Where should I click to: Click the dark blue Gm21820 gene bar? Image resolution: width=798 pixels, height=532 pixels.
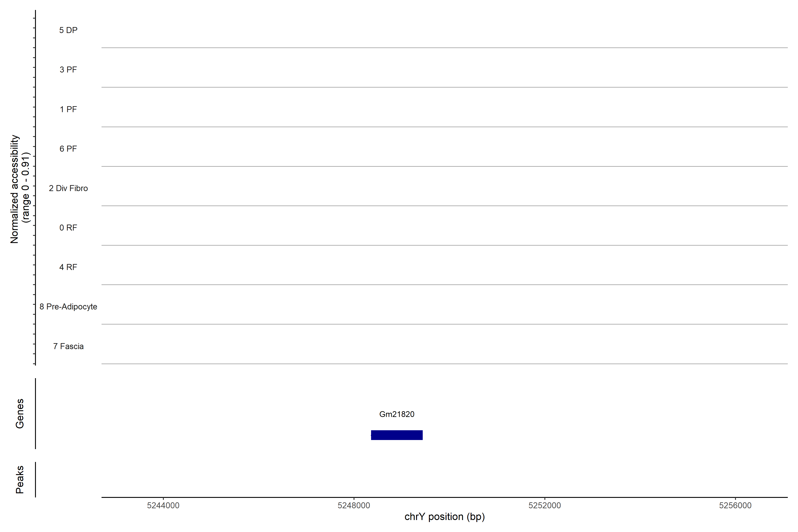pyautogui.click(x=397, y=435)
